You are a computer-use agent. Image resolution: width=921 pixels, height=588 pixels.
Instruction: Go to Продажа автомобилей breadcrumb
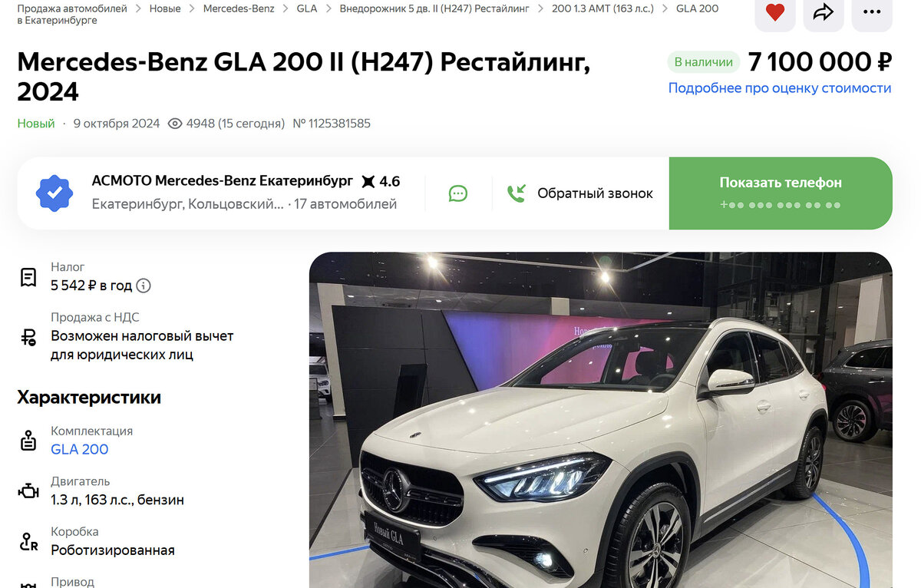pyautogui.click(x=72, y=8)
